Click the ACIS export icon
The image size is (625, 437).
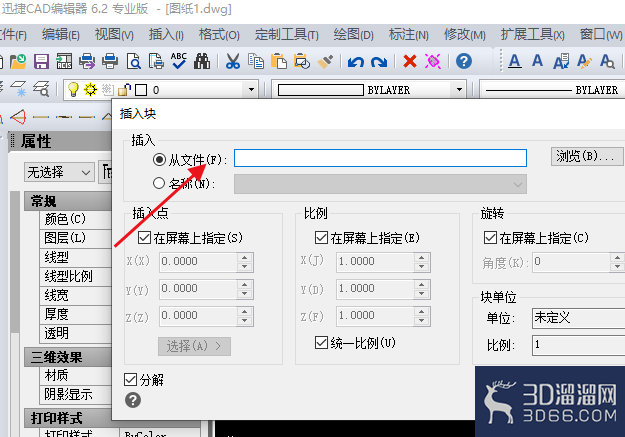click(64, 61)
